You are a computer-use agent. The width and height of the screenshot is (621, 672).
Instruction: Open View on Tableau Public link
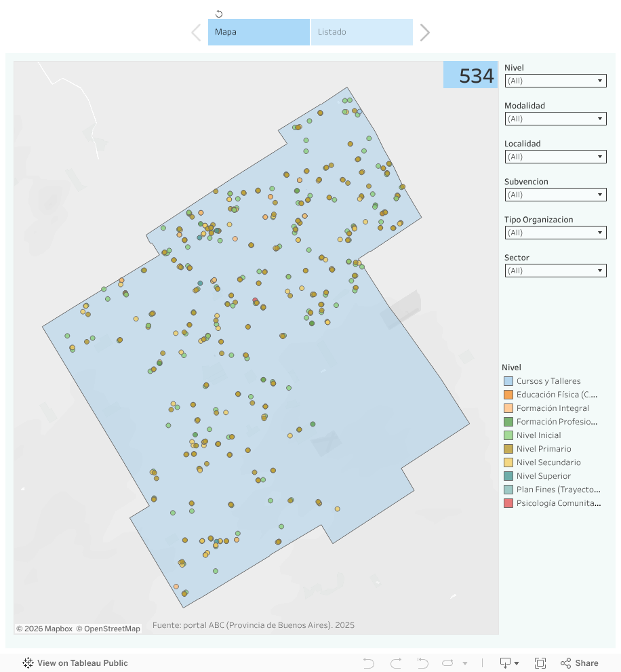[x=75, y=663]
